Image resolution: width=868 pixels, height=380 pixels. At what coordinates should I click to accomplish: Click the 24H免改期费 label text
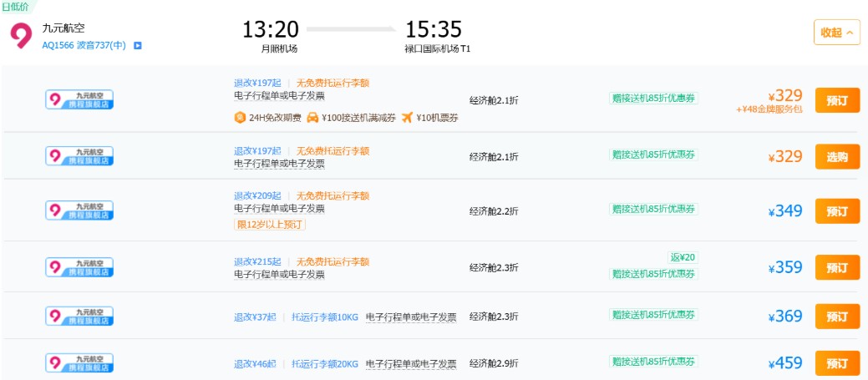tap(275, 118)
